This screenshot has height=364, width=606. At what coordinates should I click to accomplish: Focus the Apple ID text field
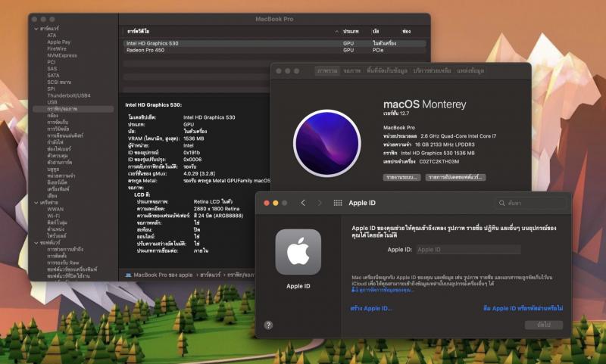[x=468, y=250]
